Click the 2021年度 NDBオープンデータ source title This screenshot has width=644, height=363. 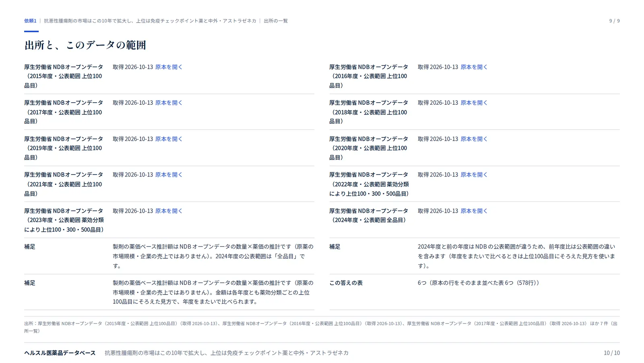[x=64, y=184]
